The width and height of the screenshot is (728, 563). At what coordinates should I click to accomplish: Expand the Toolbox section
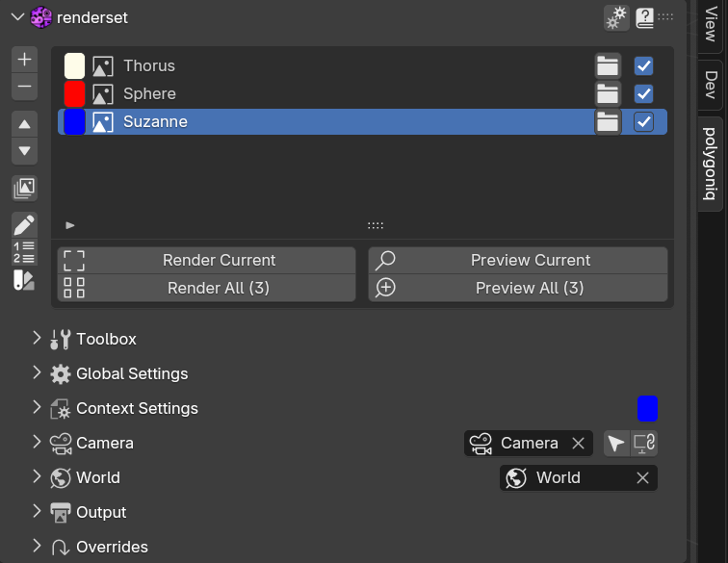(x=37, y=339)
